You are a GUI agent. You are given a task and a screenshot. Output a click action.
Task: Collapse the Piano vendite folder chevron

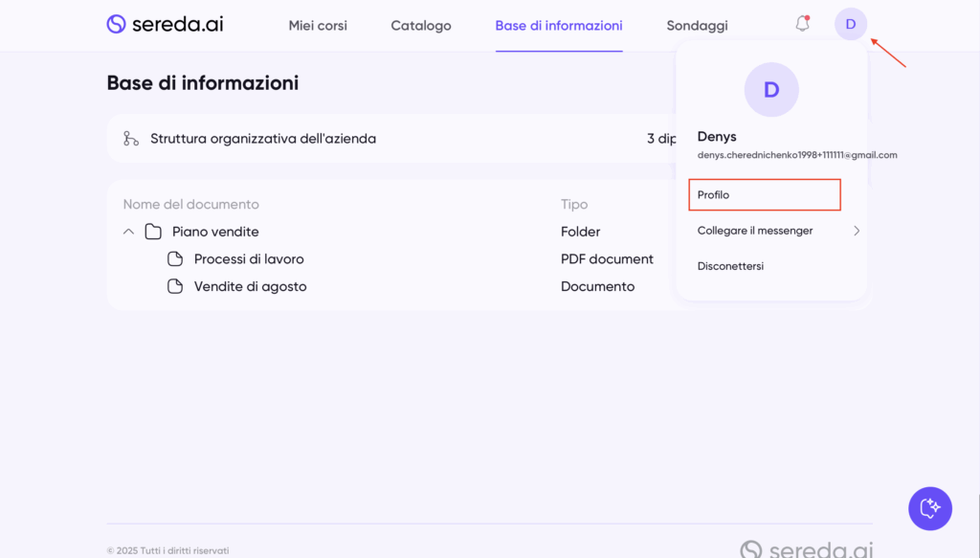[128, 232]
